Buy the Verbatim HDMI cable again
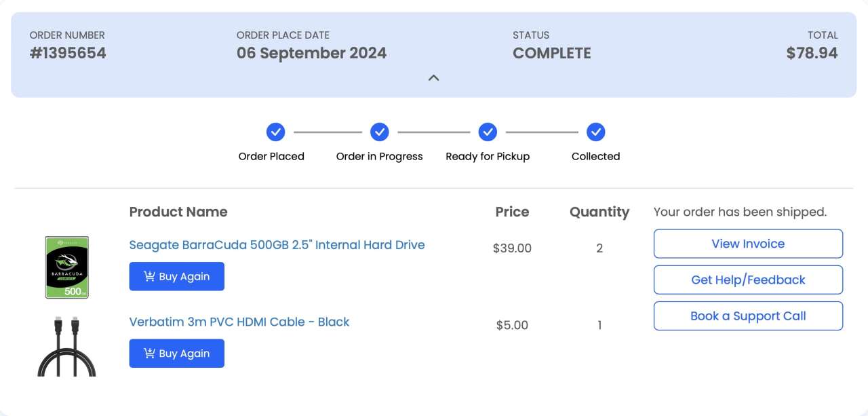This screenshot has width=868, height=416. [x=177, y=353]
